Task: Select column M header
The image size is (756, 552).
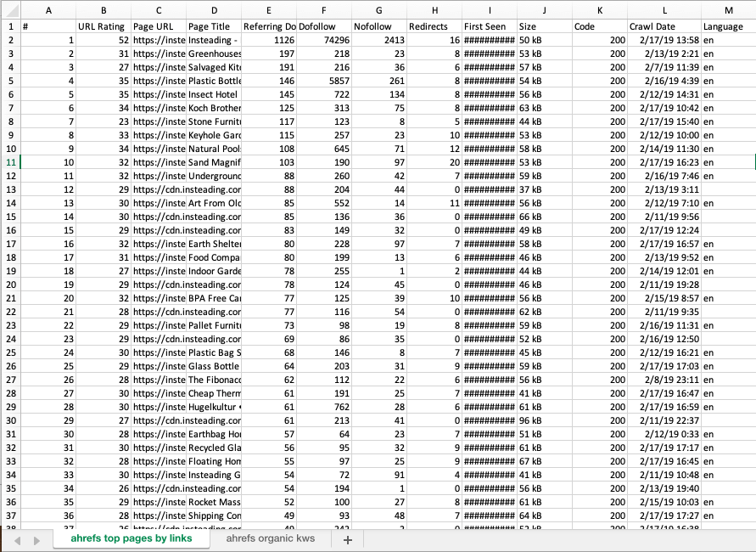Action: 729,10
